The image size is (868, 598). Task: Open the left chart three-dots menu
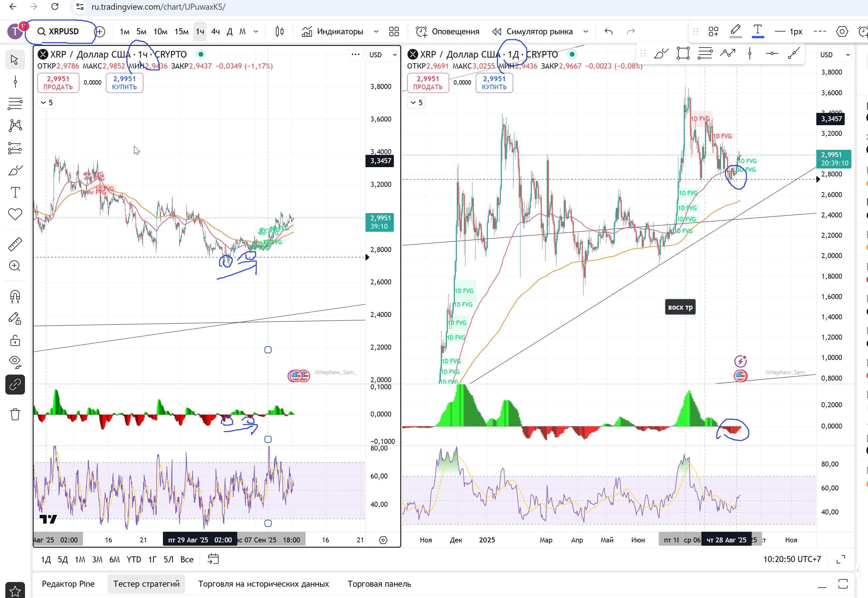[356, 55]
